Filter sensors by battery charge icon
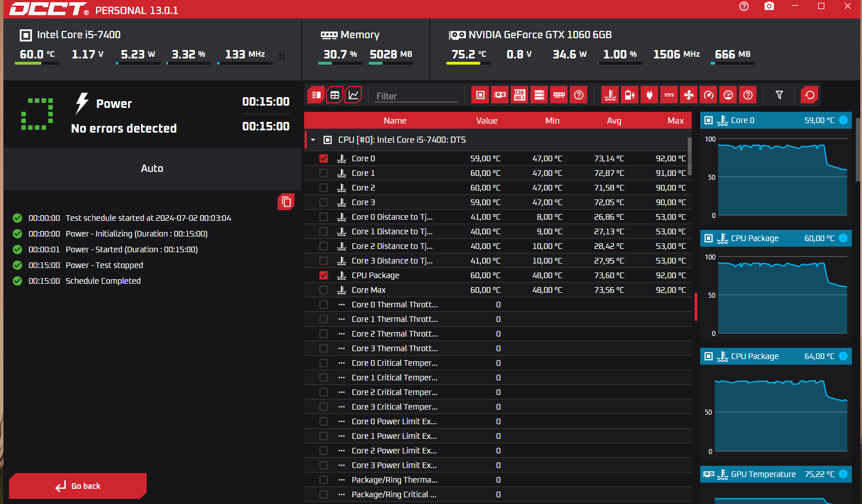Image resolution: width=862 pixels, height=504 pixels. (x=630, y=95)
